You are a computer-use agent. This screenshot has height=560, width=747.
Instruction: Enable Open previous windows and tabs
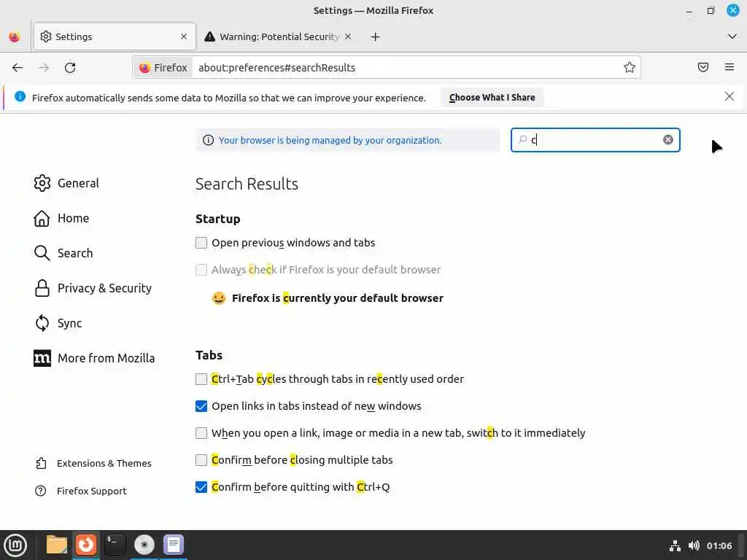click(201, 243)
